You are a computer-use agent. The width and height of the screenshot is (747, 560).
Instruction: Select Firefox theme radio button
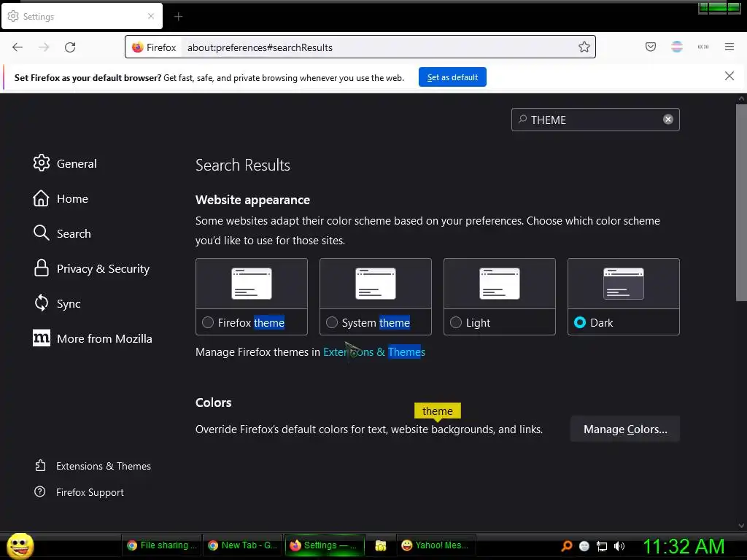[208, 322]
